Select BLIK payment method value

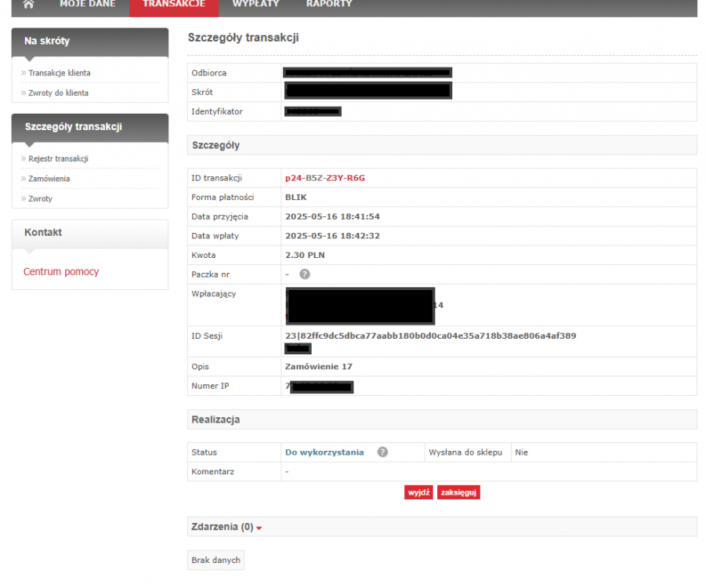click(x=296, y=198)
